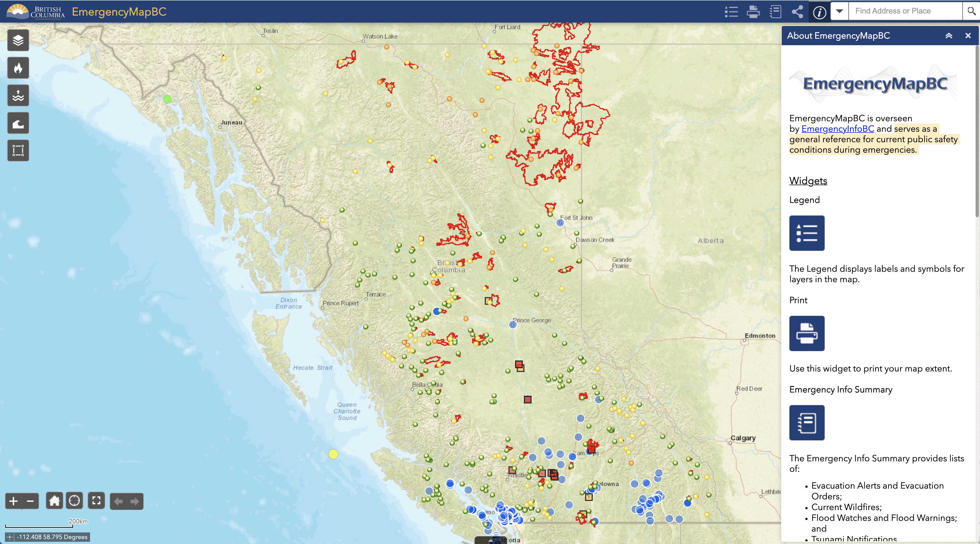This screenshot has width=980, height=544.
Task: Open the flood widget with water waves icon
Action: point(18,96)
